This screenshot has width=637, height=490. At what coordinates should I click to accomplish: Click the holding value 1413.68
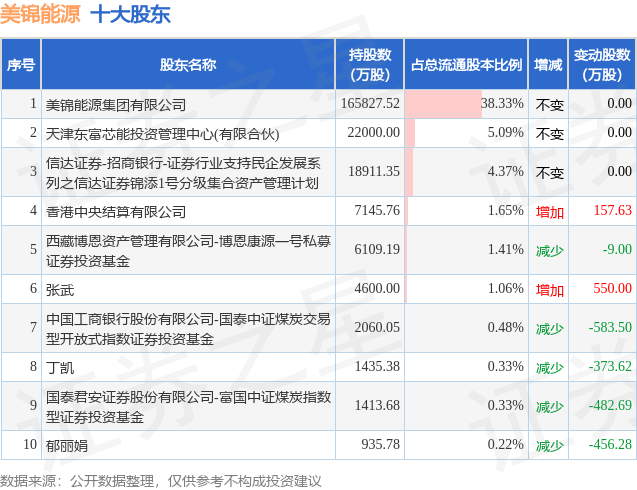pos(377,405)
